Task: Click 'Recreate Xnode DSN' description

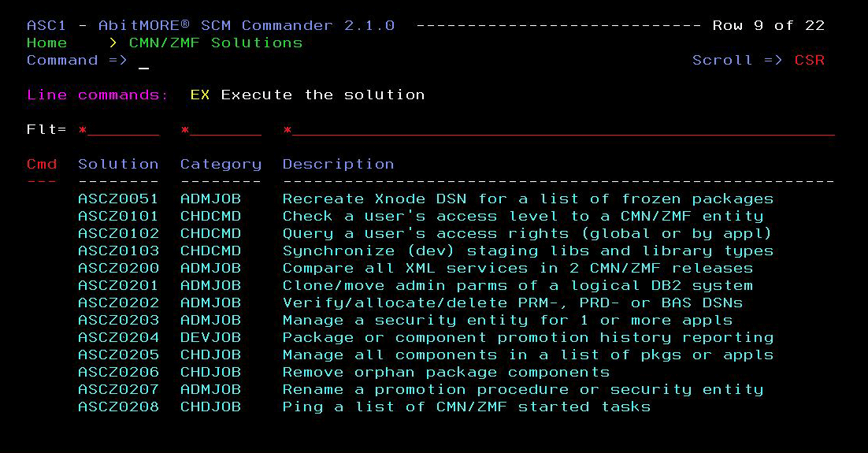Action: pos(528,199)
